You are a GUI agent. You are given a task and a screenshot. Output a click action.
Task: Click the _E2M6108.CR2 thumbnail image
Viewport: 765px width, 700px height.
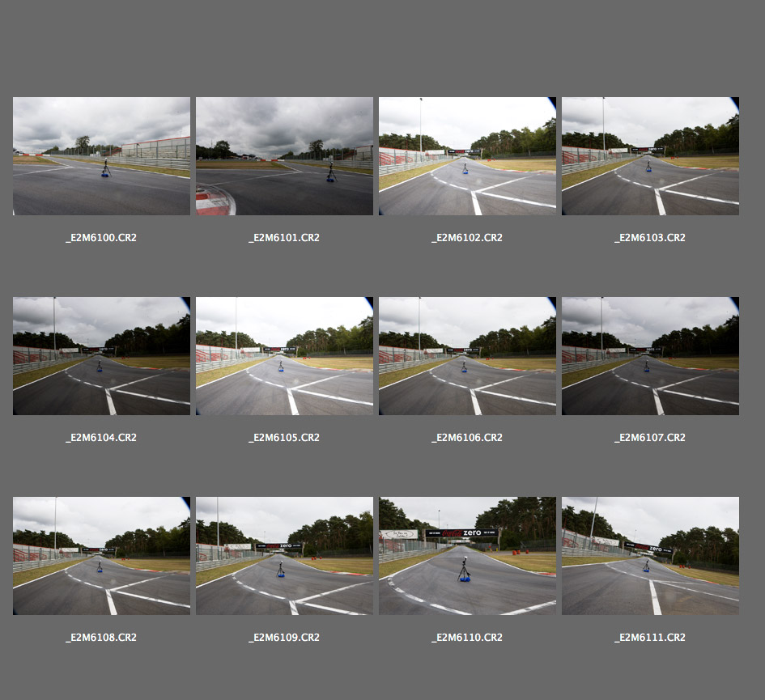(101, 556)
